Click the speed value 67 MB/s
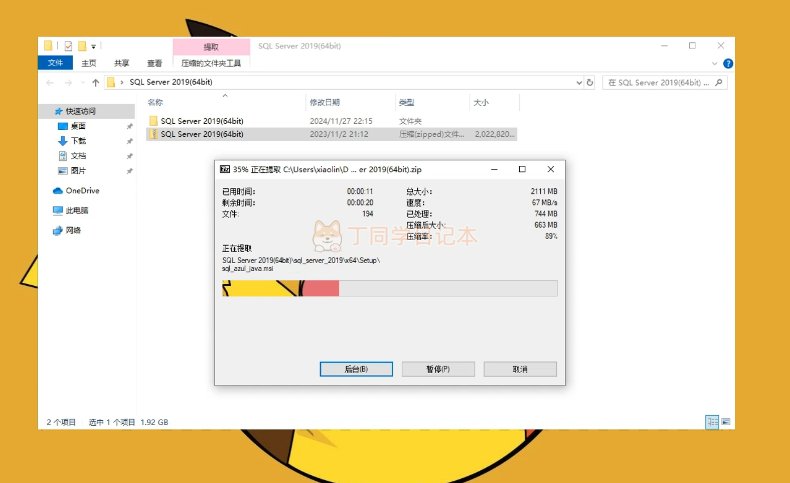The image size is (790, 483). (545, 202)
